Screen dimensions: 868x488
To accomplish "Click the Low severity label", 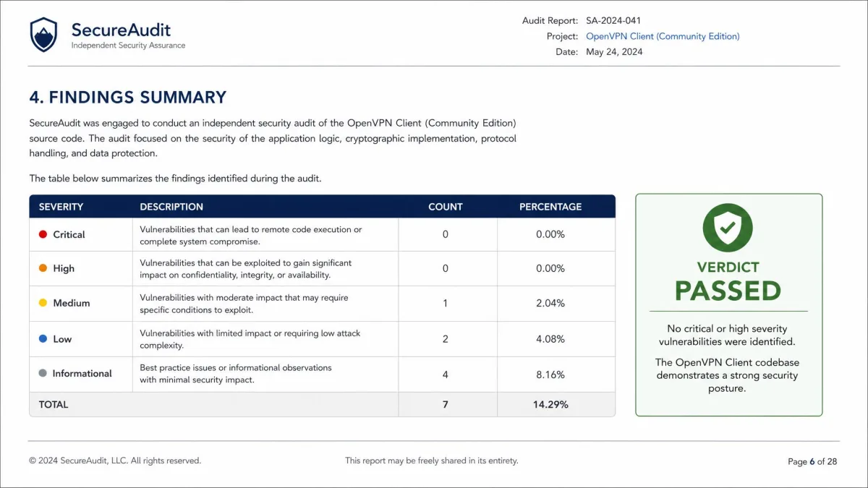I will [x=62, y=338].
